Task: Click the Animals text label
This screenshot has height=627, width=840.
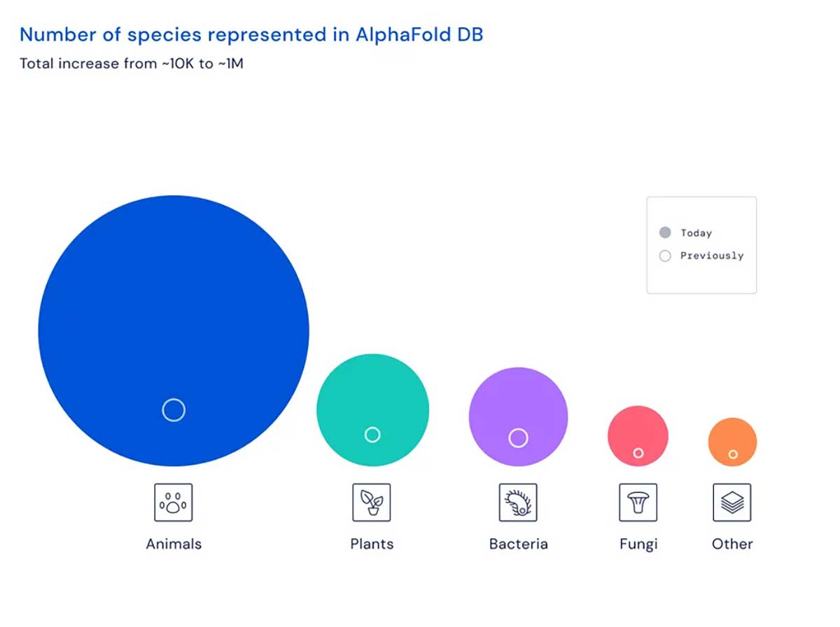Action: (x=174, y=544)
